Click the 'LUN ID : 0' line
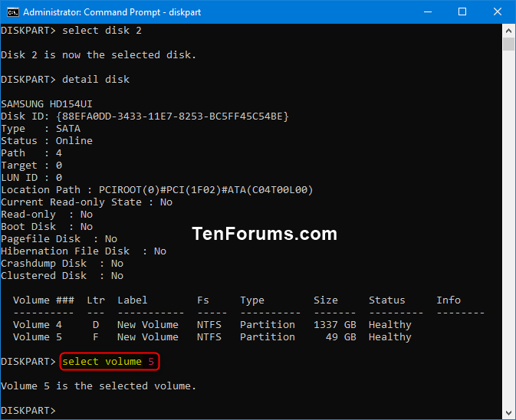516x420 pixels. (x=31, y=178)
